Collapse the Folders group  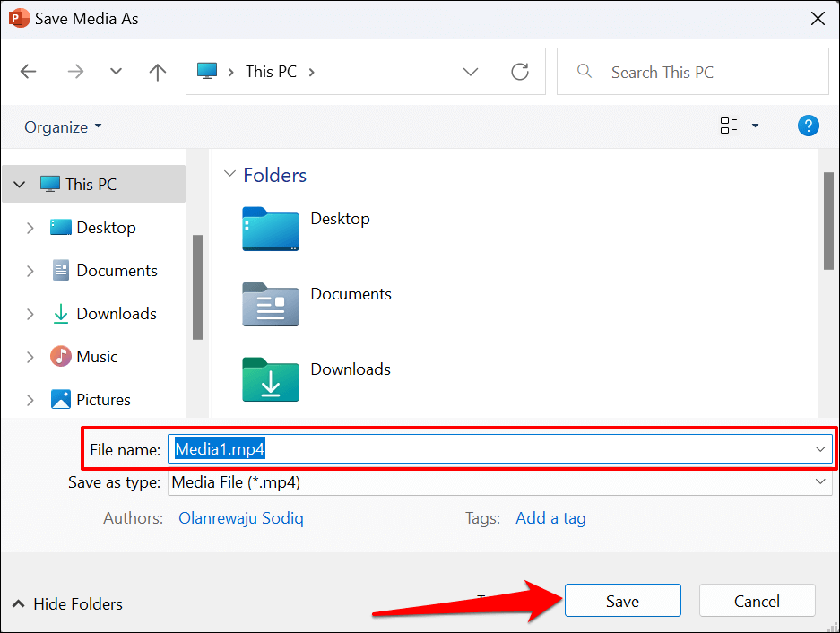click(229, 175)
